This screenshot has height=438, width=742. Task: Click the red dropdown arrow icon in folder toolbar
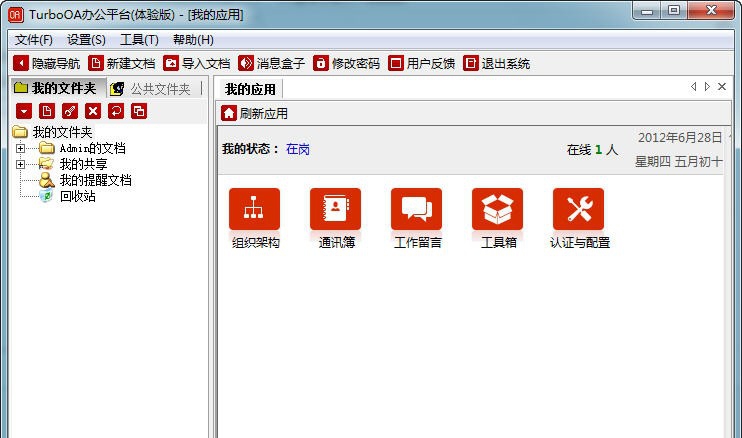click(24, 111)
